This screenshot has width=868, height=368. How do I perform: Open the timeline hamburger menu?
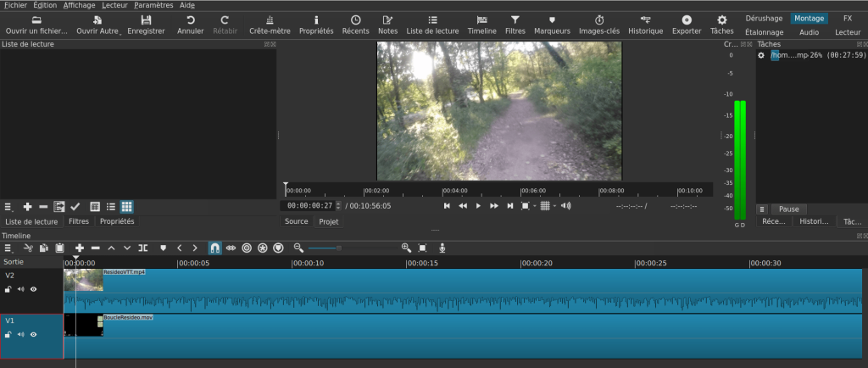tap(8, 248)
